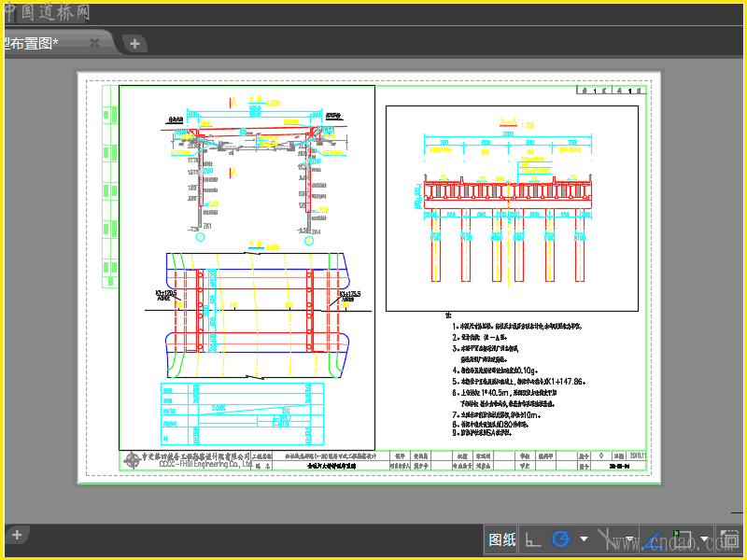The image size is (747, 560).
Task: Close the 布置图 drawing tab
Action: (94, 43)
